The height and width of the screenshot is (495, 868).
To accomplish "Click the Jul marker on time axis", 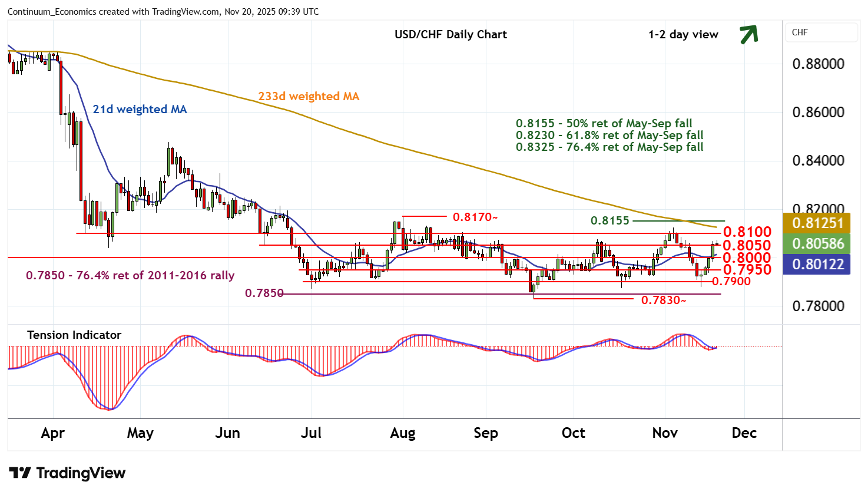I will click(311, 433).
